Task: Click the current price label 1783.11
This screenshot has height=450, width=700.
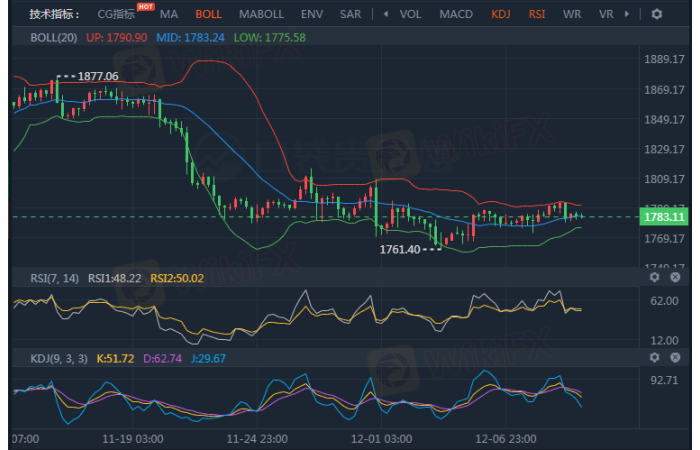Action: [x=664, y=217]
